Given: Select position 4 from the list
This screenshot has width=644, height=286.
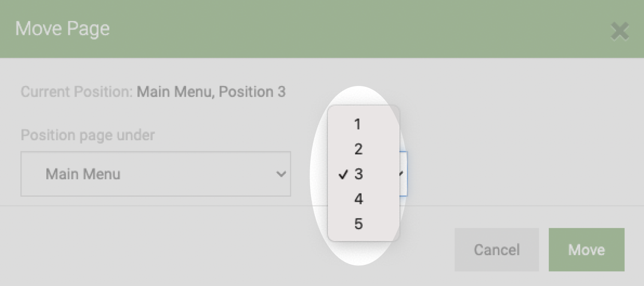Looking at the screenshot, I should (363, 199).
